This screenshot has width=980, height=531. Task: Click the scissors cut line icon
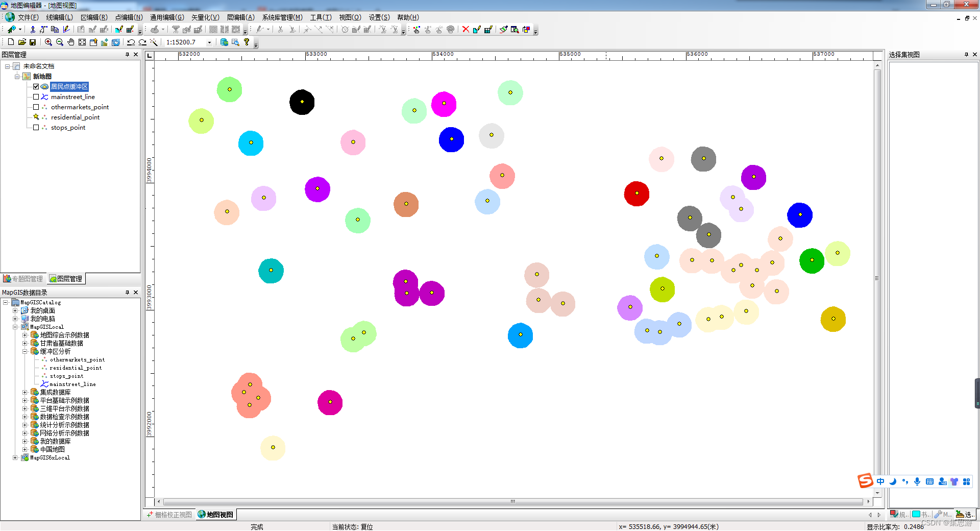33,30
